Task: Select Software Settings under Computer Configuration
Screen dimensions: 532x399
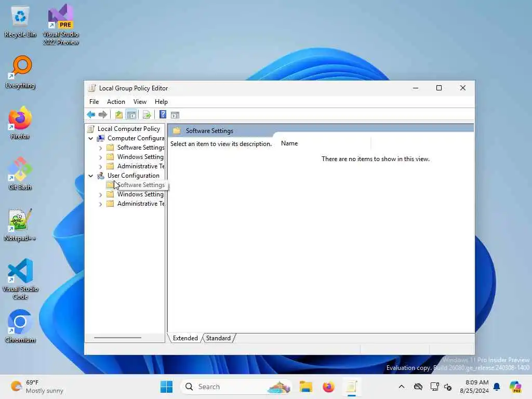Action: 141,147
